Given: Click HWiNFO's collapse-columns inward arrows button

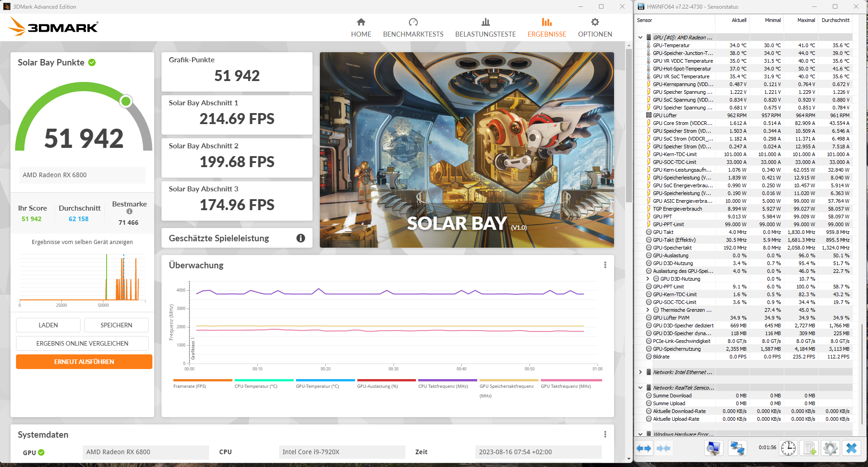Looking at the screenshot, I should pyautogui.click(x=663, y=448).
